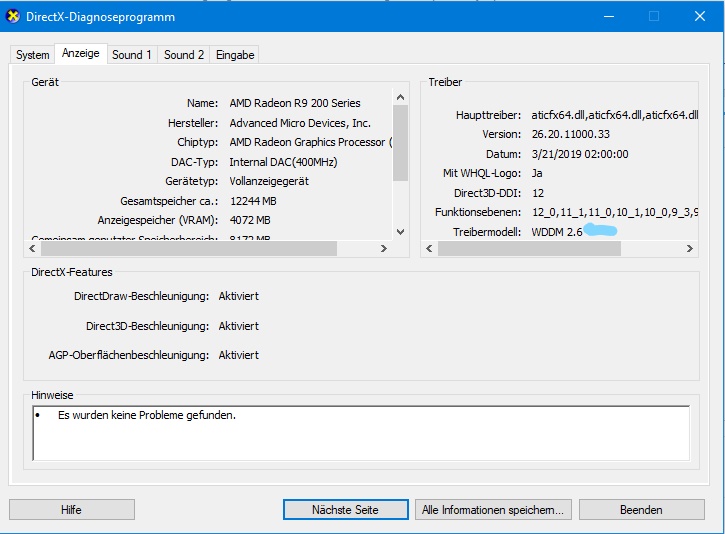The width and height of the screenshot is (725, 534).
Task: Go to the Eingabe tab
Action: point(235,55)
